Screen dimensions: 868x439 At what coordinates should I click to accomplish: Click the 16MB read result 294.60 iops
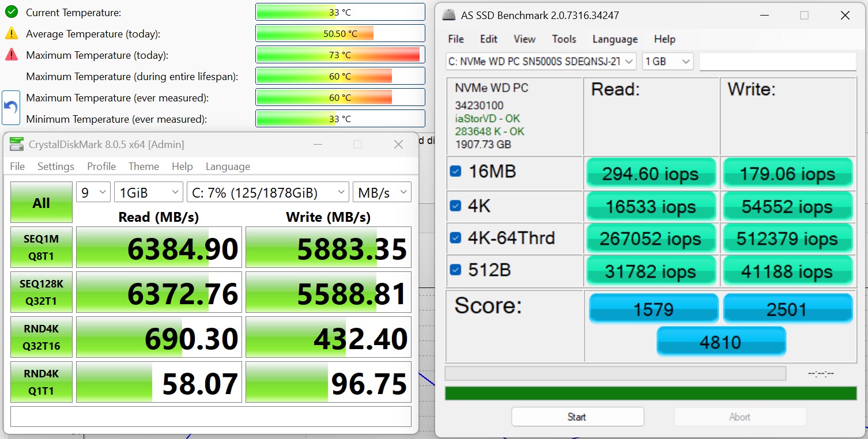(x=651, y=173)
